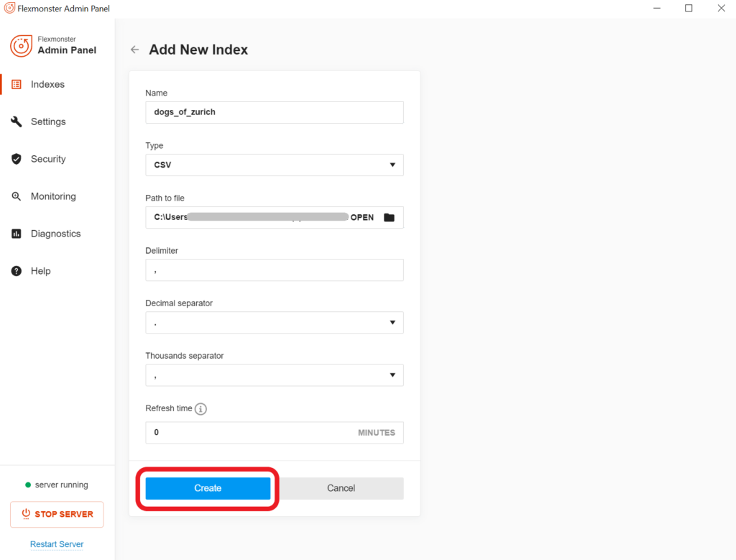Click the Indexes table icon in sidebar
Viewport: 736px width, 560px height.
[17, 85]
